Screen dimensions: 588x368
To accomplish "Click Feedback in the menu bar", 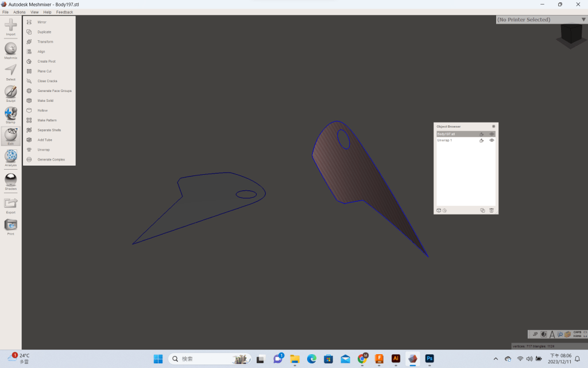I will (64, 12).
